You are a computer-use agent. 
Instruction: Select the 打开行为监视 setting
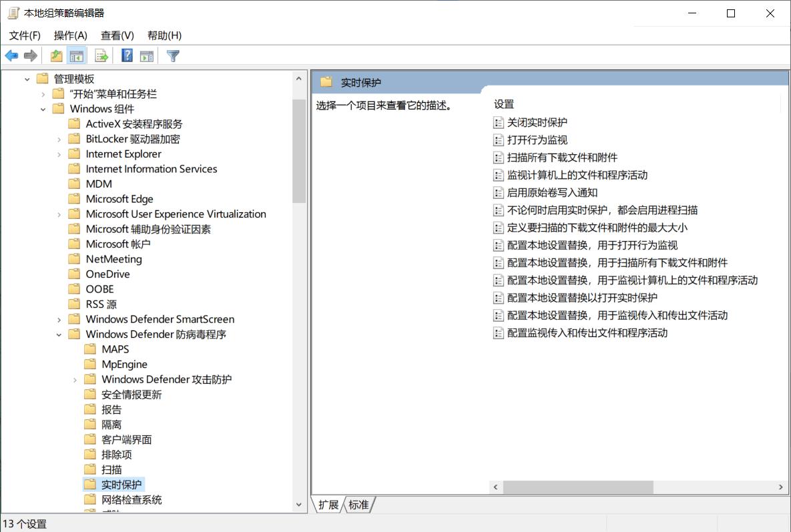tap(535, 140)
